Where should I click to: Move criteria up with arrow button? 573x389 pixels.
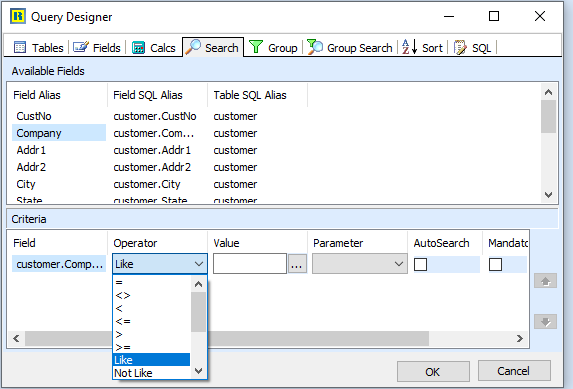click(x=545, y=281)
